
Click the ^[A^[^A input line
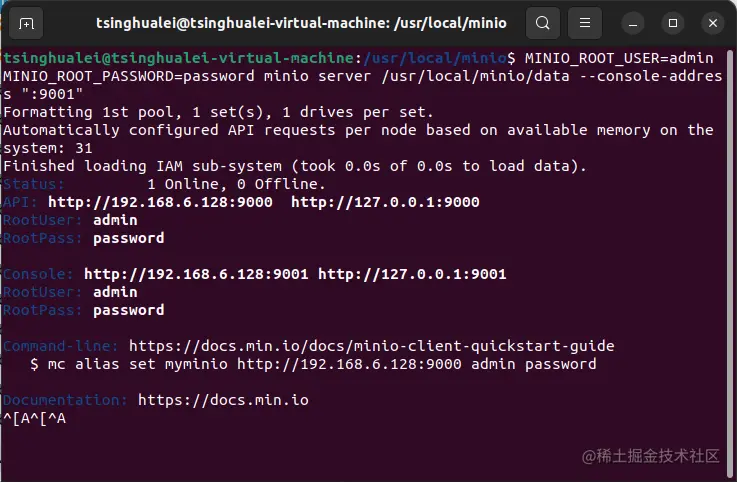click(x=34, y=418)
